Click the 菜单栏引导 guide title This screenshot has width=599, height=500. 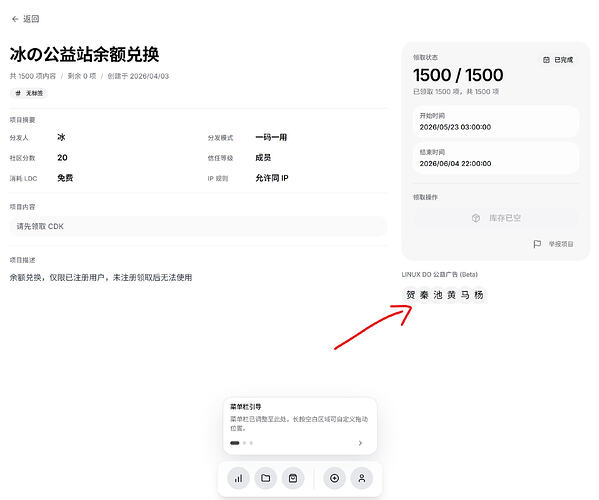pyautogui.click(x=245, y=406)
